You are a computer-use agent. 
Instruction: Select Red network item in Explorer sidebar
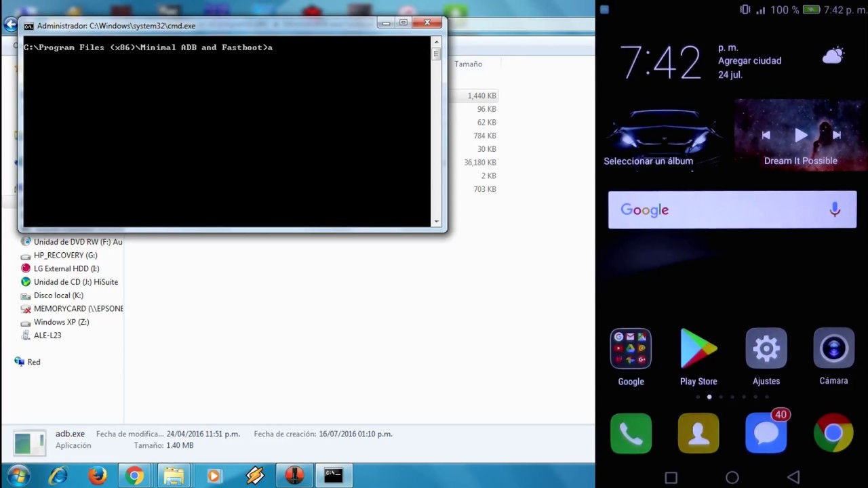pos(27,362)
